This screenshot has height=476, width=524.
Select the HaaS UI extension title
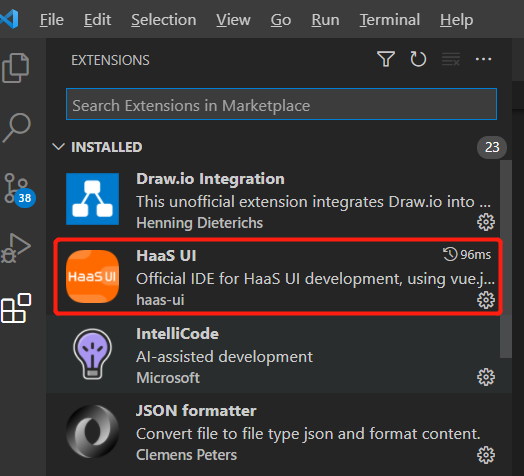click(166, 256)
